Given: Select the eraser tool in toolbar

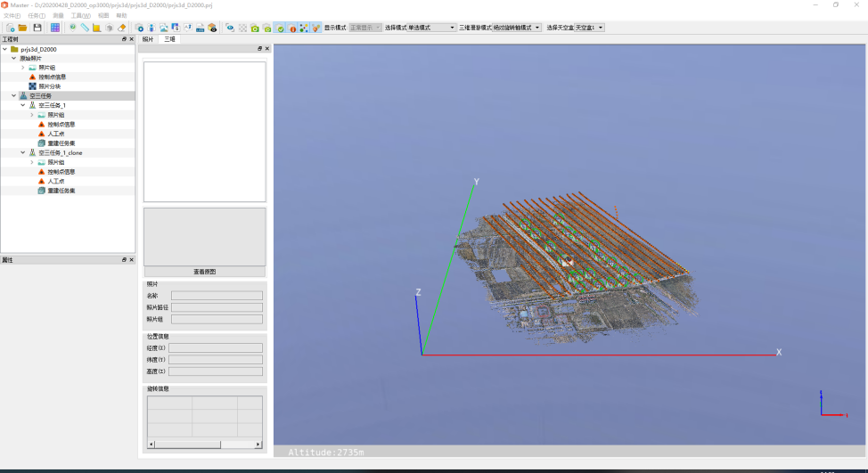Looking at the screenshot, I should pyautogui.click(x=122, y=28).
